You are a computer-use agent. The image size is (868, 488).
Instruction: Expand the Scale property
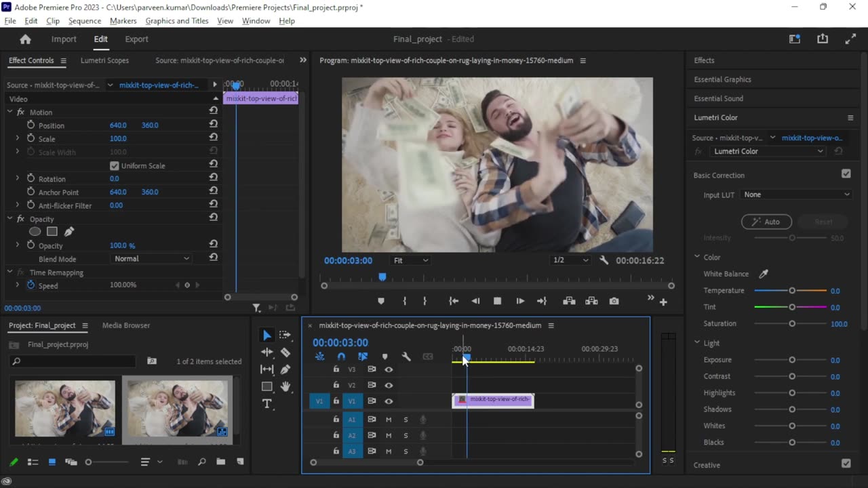18,138
